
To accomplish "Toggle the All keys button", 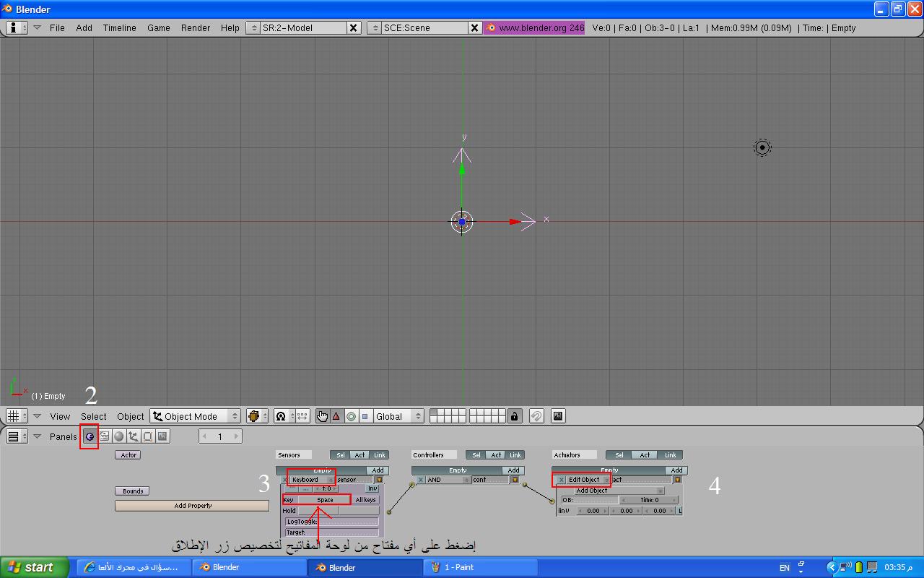I will 365,500.
